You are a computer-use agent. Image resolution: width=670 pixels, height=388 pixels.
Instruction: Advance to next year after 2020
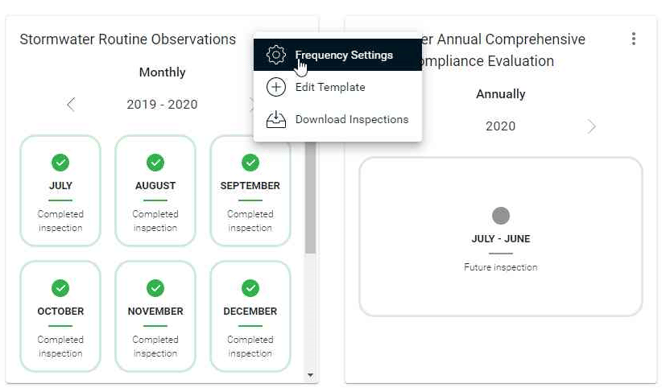click(x=591, y=126)
